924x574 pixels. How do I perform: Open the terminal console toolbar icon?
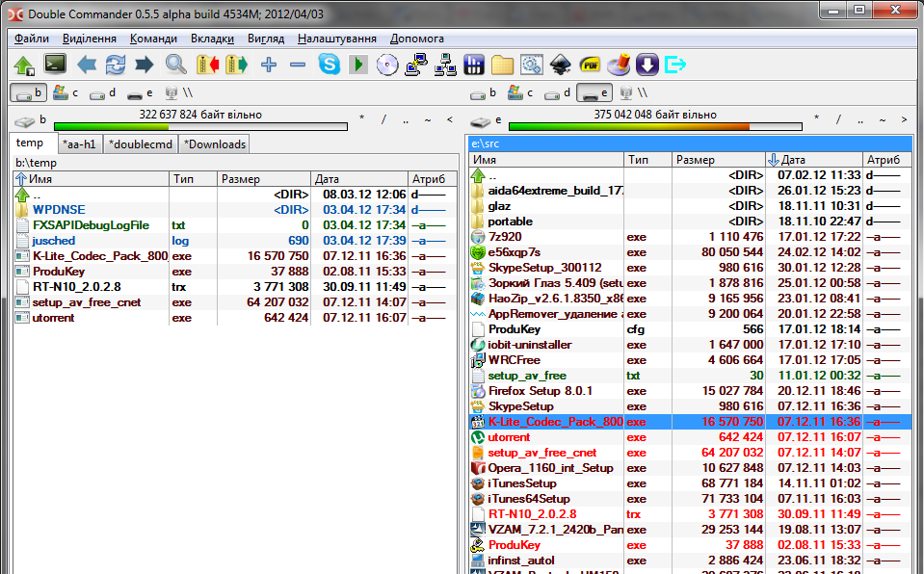(56, 65)
